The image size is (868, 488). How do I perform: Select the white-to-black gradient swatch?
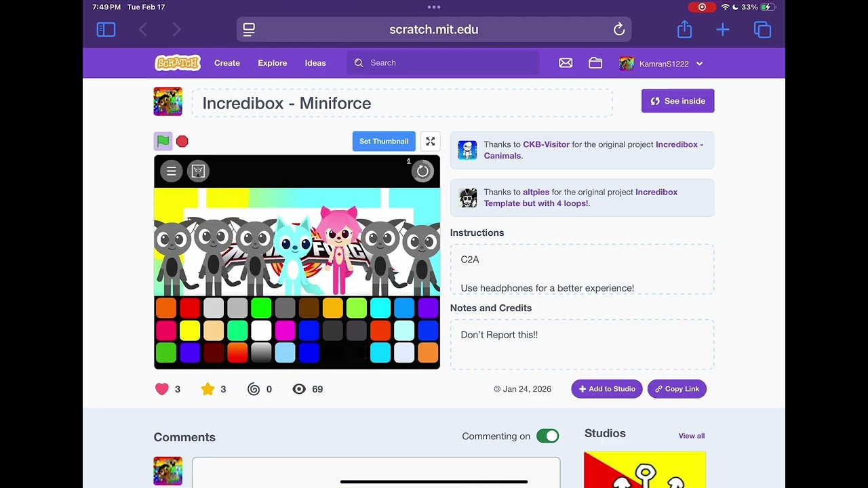coord(261,353)
